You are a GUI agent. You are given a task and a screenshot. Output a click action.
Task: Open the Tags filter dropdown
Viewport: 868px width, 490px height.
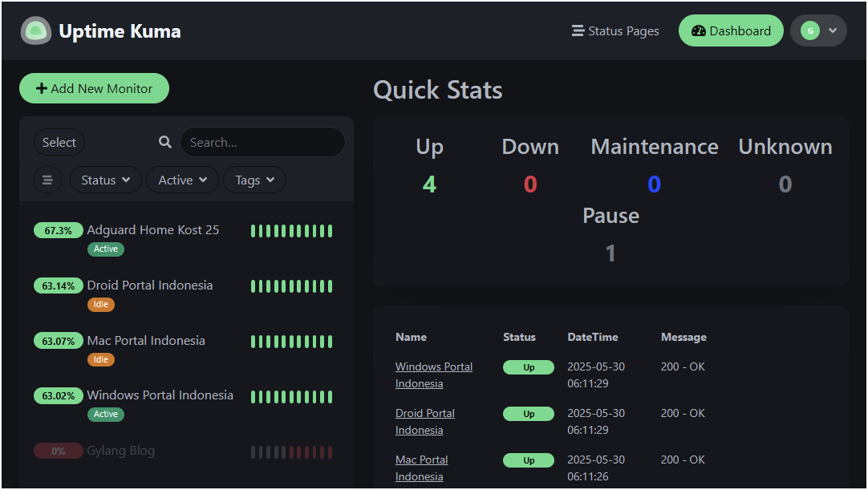(254, 180)
